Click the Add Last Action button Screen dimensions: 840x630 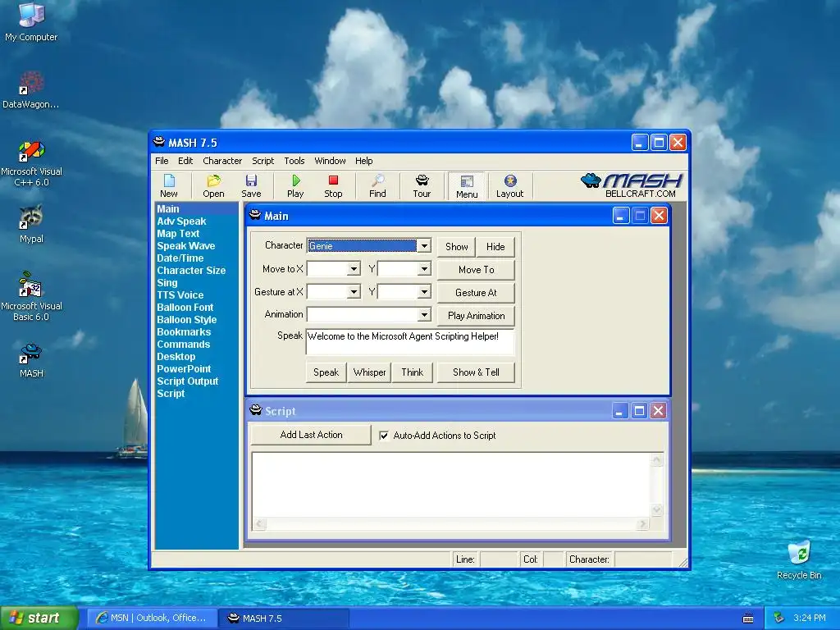coord(311,435)
